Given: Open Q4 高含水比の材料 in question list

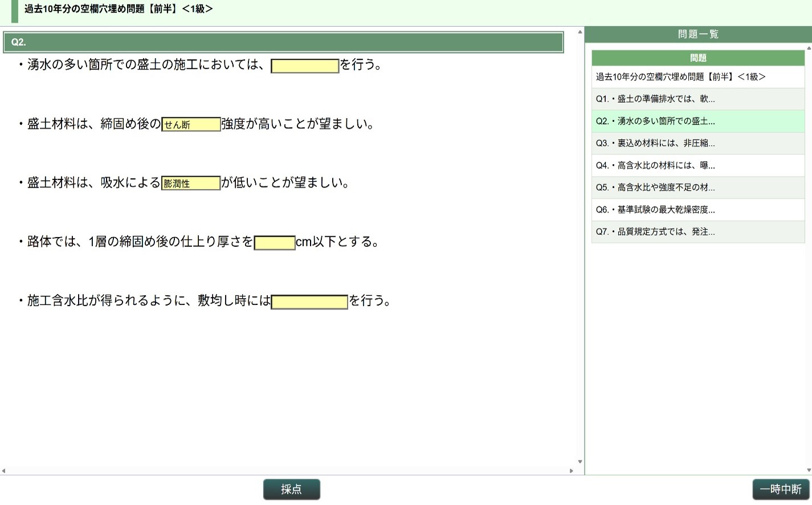Looking at the screenshot, I should click(x=697, y=165).
